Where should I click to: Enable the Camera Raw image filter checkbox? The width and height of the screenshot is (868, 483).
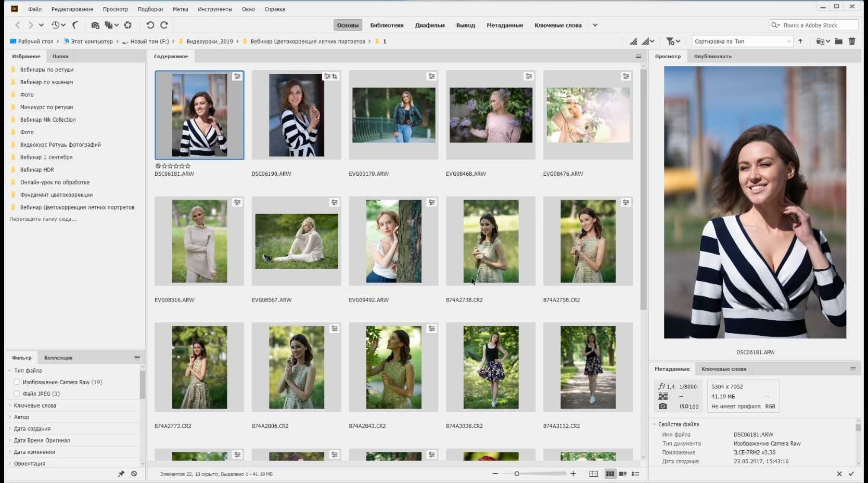pos(17,382)
